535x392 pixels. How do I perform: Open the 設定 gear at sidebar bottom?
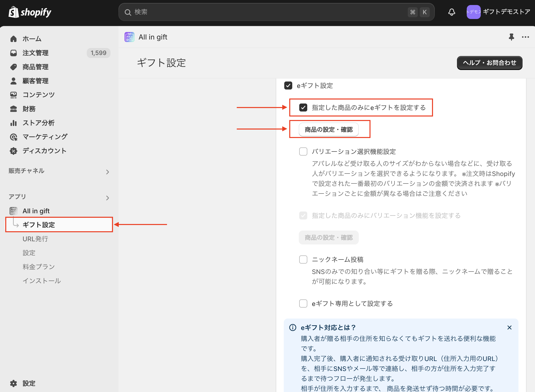tap(13, 383)
